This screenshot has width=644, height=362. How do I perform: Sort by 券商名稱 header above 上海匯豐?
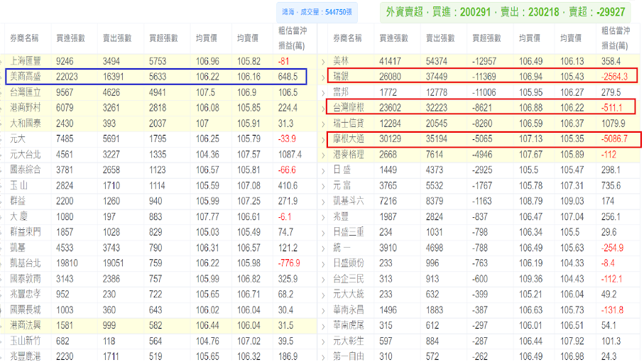[24, 38]
